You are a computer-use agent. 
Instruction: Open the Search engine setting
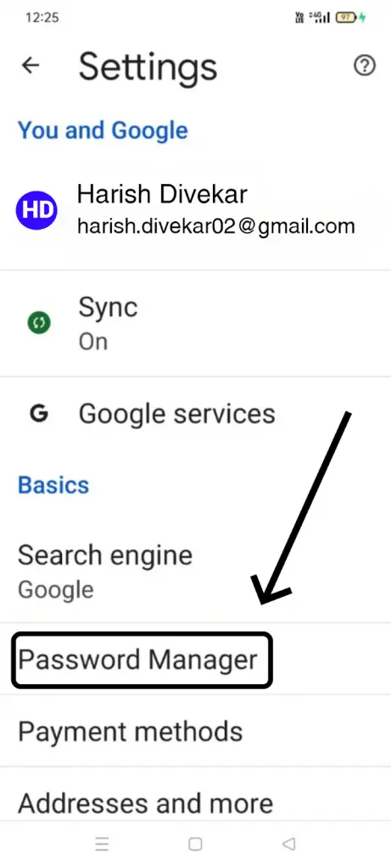point(195,570)
